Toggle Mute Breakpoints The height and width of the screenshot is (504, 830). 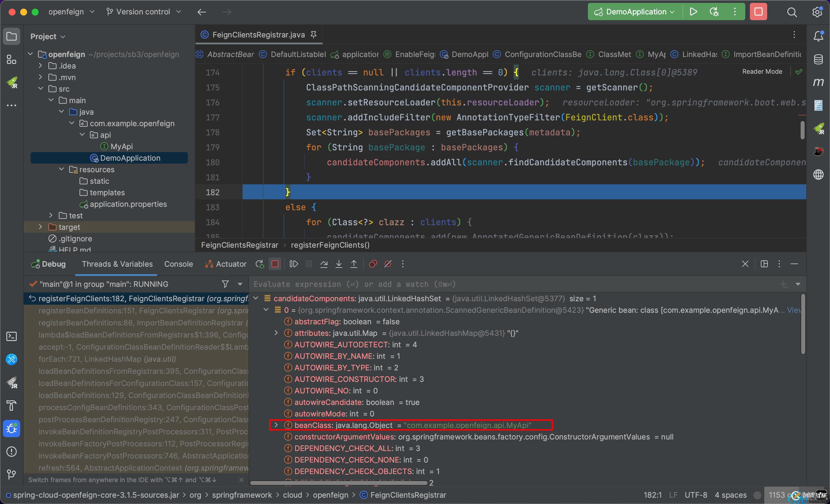click(388, 264)
